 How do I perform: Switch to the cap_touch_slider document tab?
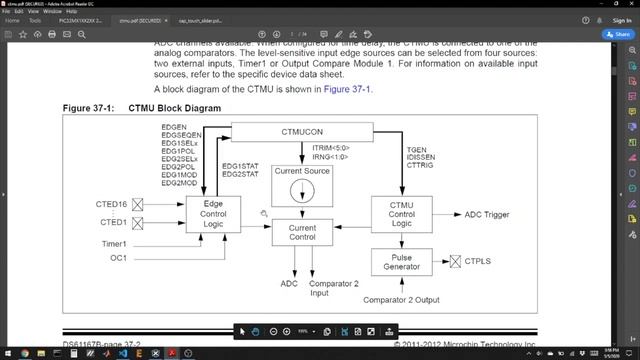[200, 21]
